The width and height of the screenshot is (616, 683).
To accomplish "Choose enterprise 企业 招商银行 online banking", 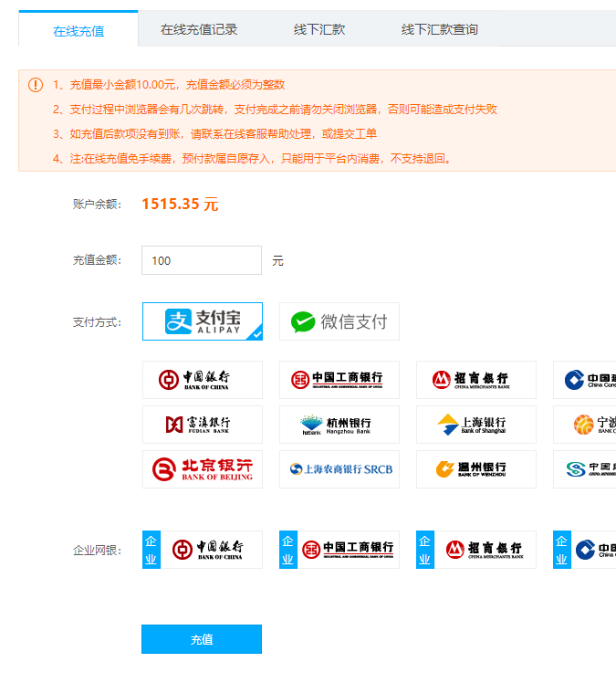I will pos(476,550).
